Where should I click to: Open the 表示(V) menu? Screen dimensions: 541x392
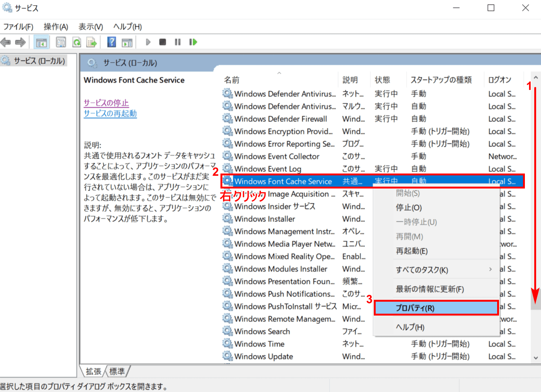91,27
